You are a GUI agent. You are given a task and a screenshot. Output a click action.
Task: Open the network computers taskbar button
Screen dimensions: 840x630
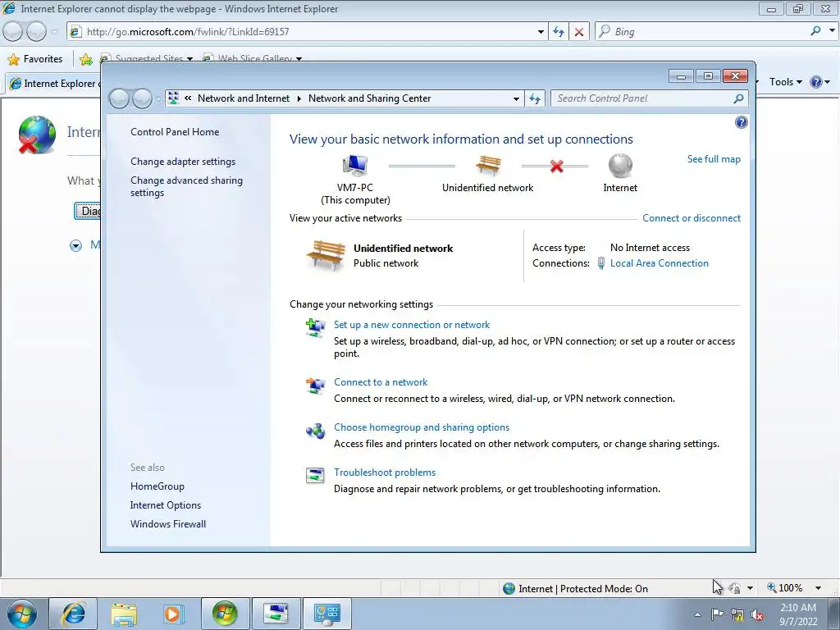pyautogui.click(x=276, y=614)
